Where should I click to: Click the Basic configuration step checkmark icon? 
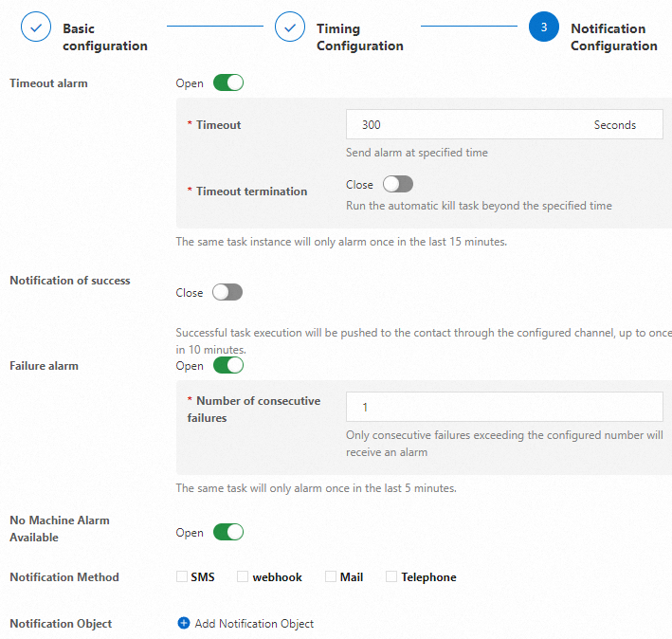click(x=36, y=27)
